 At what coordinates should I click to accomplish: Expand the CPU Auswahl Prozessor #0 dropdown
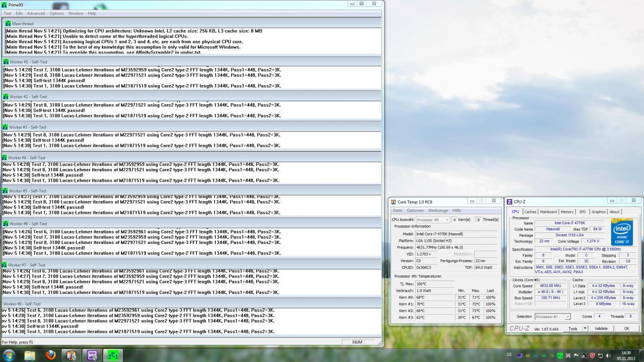pos(433,220)
